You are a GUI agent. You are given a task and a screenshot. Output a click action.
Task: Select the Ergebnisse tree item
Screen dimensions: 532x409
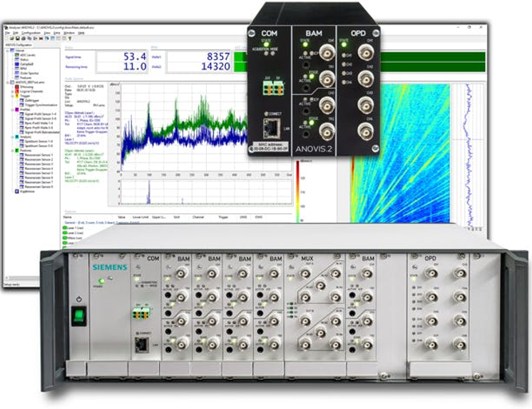tap(27, 191)
